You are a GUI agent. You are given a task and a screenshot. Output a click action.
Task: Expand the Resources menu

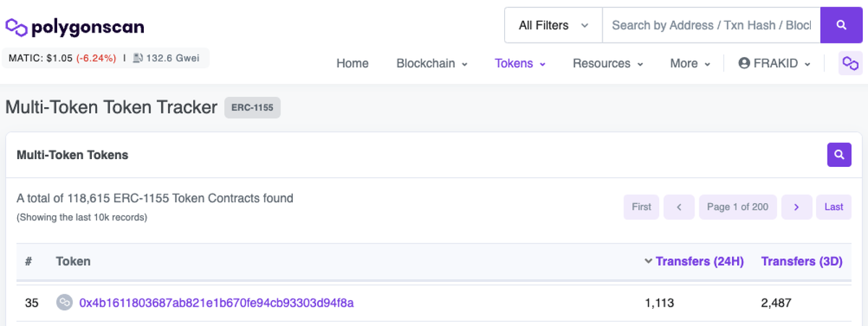click(x=608, y=64)
